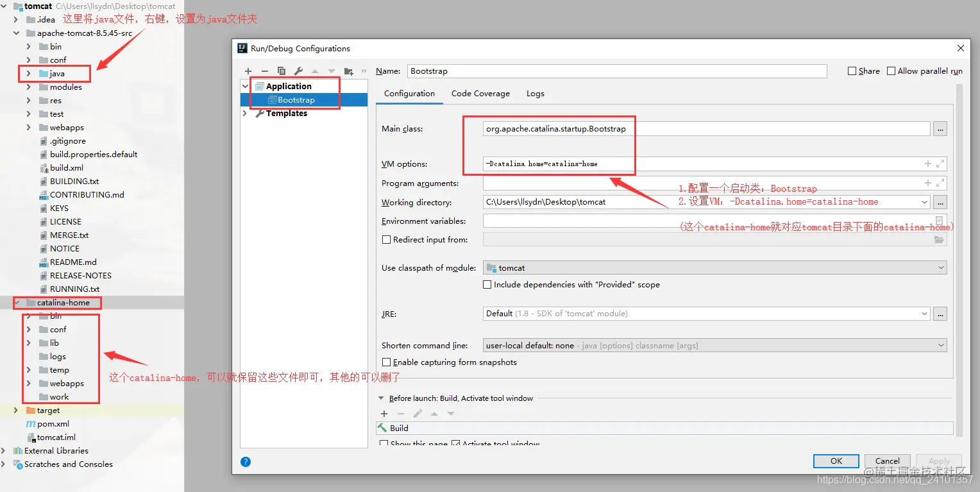Remove the Before launch task with minus
The image size is (980, 492).
click(x=401, y=414)
